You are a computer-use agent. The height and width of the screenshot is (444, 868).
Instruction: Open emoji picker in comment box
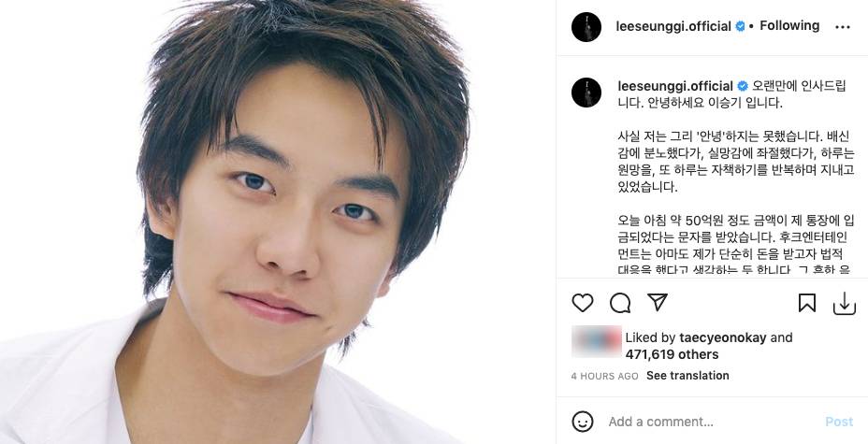[x=583, y=422]
